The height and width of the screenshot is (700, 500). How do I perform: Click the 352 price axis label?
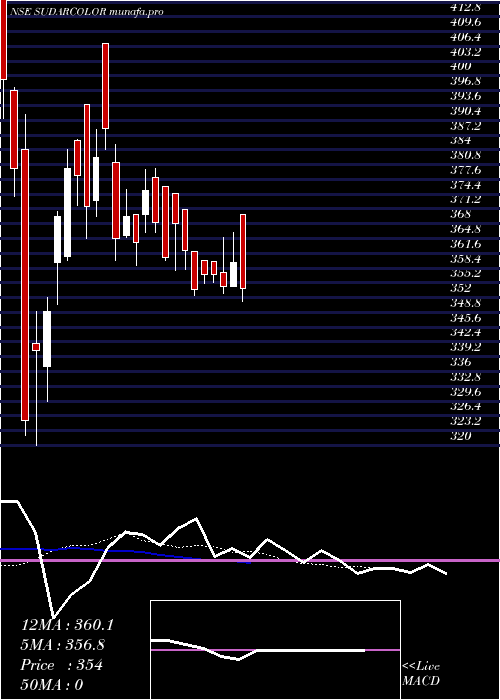tap(461, 288)
